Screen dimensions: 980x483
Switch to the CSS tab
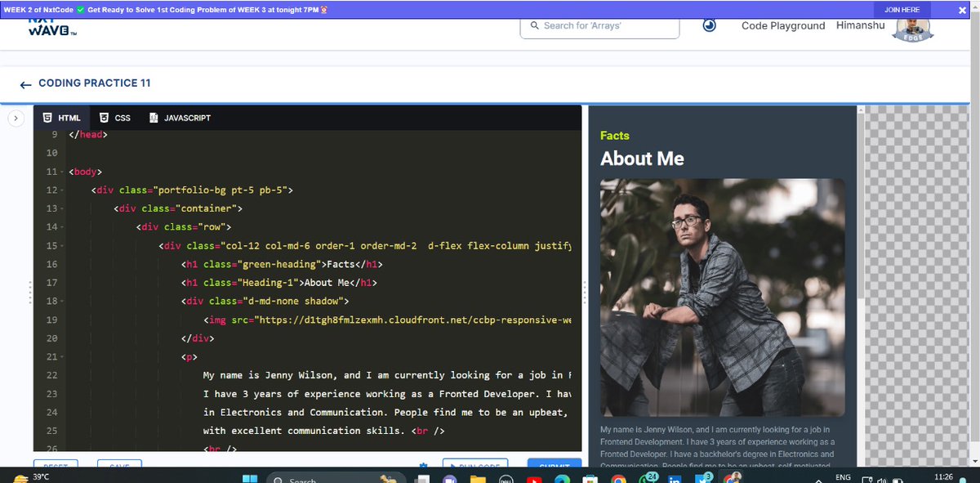[114, 117]
